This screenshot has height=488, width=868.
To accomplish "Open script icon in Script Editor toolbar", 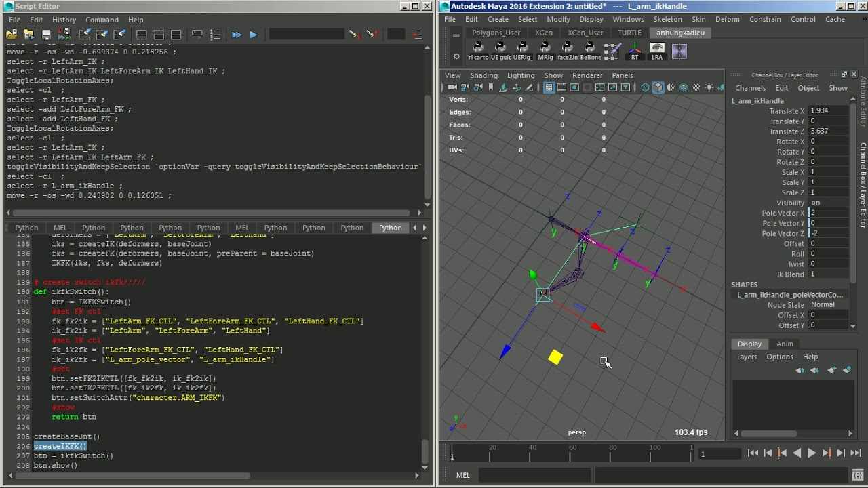I will 12,34.
